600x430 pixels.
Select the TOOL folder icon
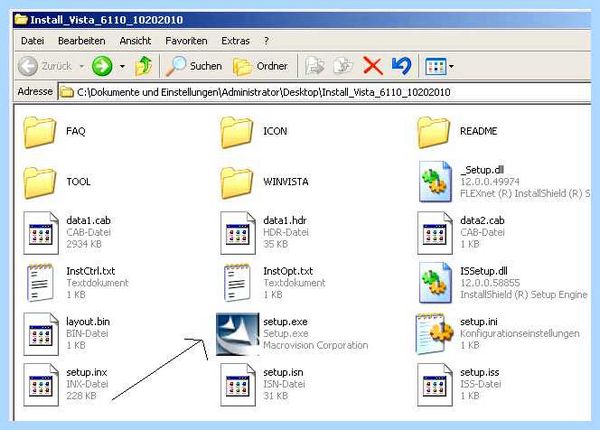(40, 183)
